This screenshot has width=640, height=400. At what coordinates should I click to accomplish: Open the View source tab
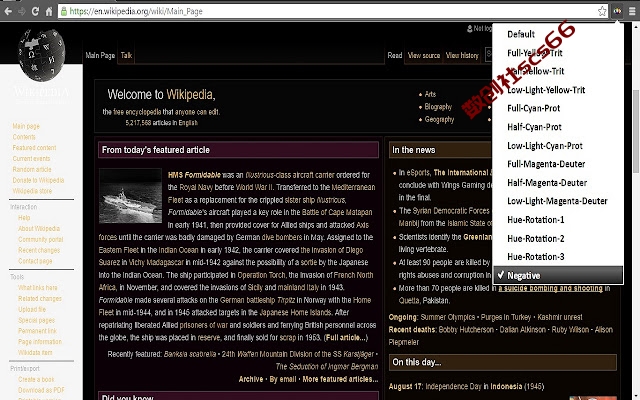coord(424,56)
